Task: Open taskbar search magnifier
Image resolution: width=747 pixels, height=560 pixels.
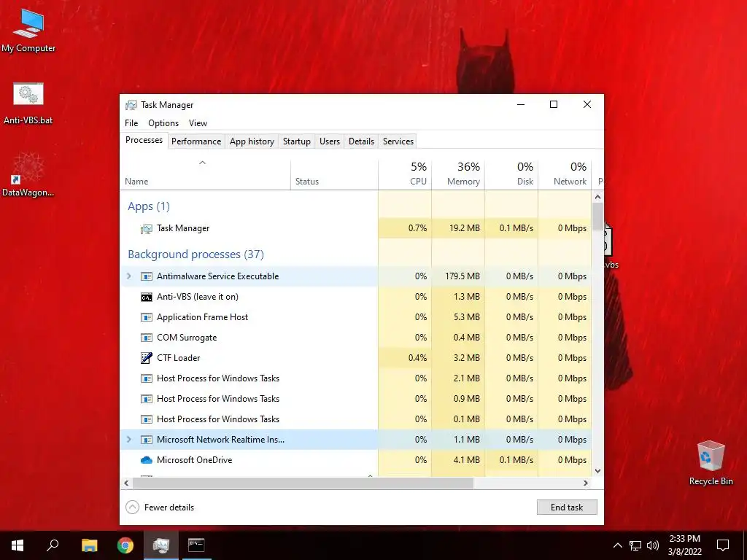Action: click(x=53, y=545)
